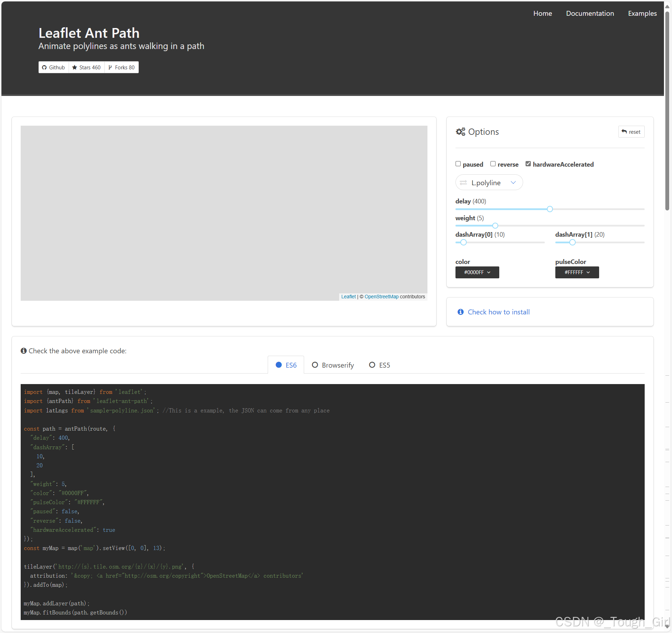Click the dashArray[0] slider handle
The height and width of the screenshot is (633, 672).
pos(464,242)
